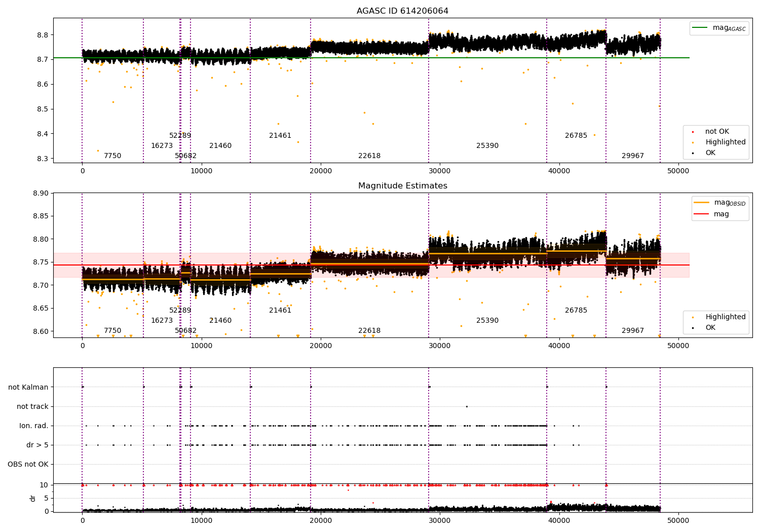Viewport: 760px width, 532px height.
Task: Click obsid label 25390 in the top plot
Action: (487, 146)
